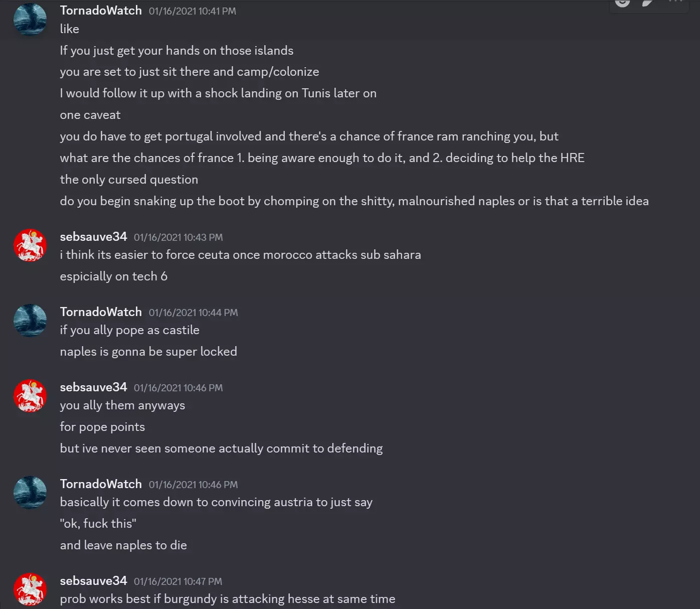
Task: Click TornadoWatch's avatar at 10:44 PM message
Action: 30,321
